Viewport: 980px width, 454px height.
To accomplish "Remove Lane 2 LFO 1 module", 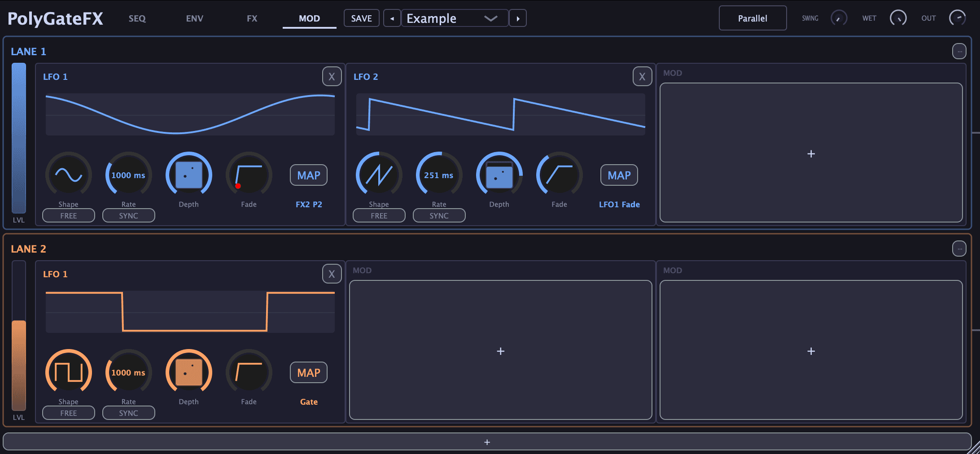I will pyautogui.click(x=332, y=274).
